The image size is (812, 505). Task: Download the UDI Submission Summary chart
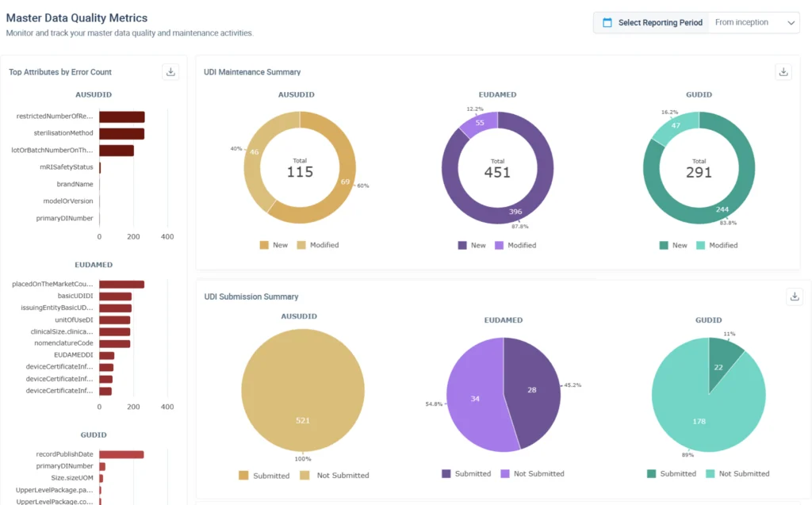point(795,296)
